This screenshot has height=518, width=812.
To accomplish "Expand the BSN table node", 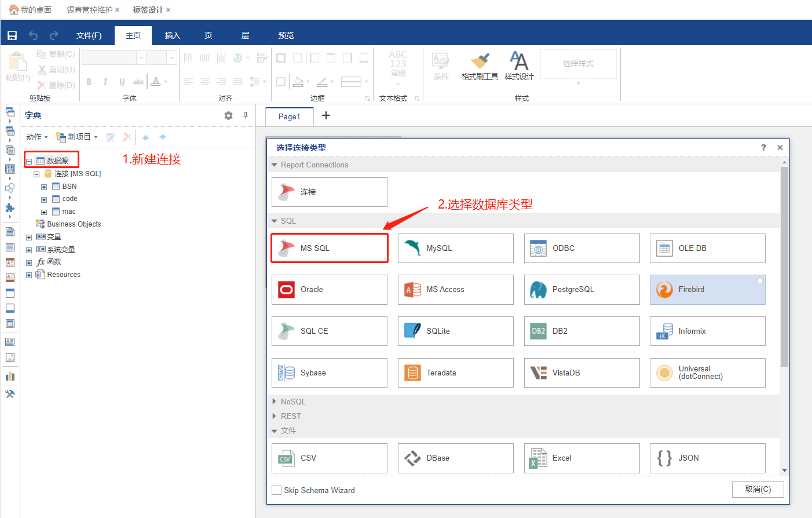I will tap(44, 187).
